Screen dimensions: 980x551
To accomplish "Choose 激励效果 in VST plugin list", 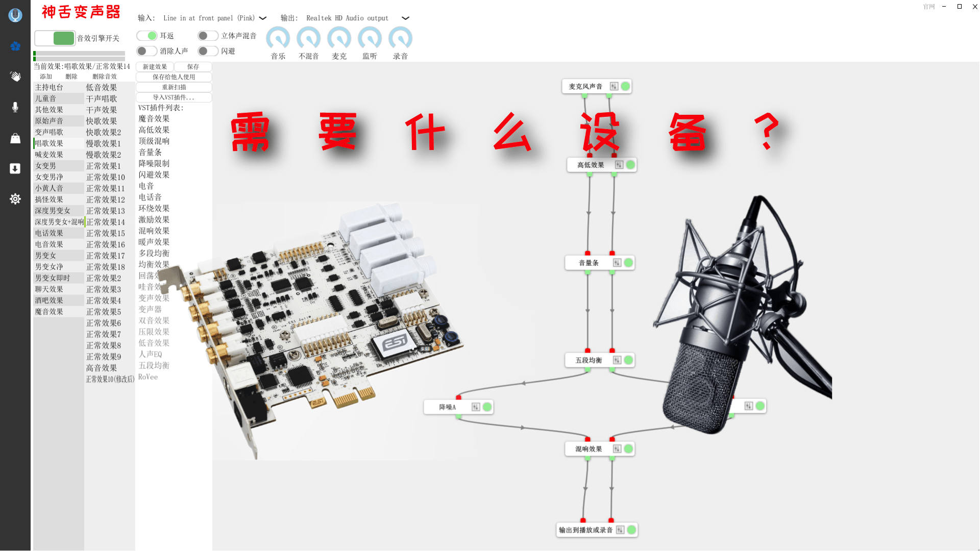I will click(154, 220).
